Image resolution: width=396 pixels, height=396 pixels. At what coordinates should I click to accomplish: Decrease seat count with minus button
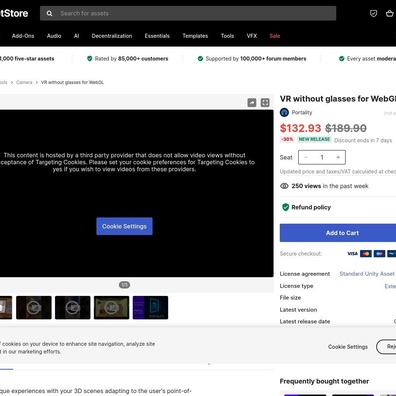pyautogui.click(x=306, y=157)
